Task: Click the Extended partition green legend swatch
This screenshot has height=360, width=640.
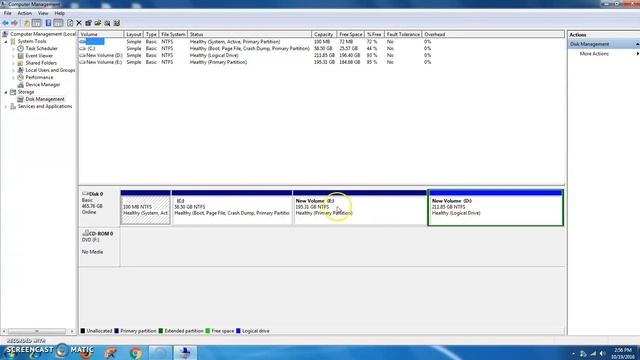Action: click(161, 331)
